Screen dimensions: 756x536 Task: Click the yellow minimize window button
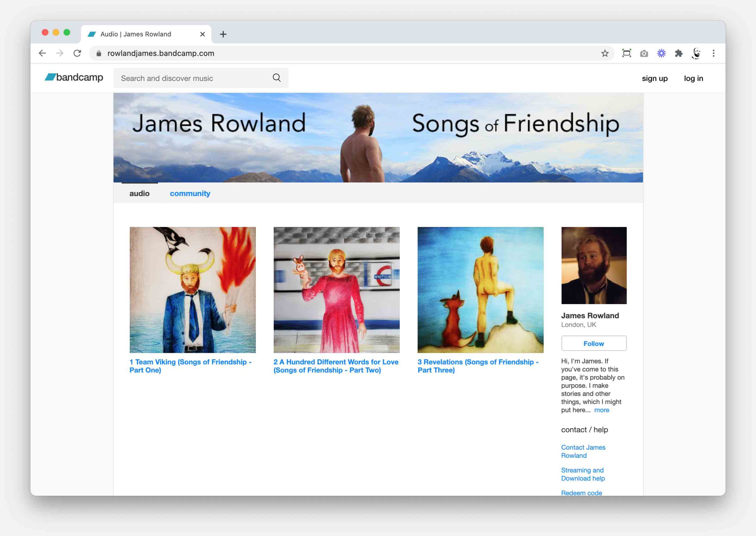coord(56,32)
